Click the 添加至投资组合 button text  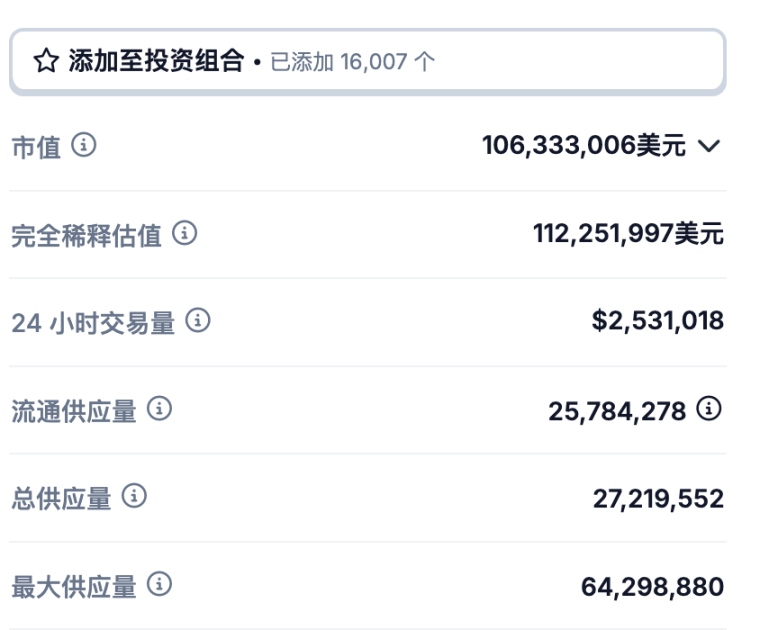pyautogui.click(x=156, y=62)
